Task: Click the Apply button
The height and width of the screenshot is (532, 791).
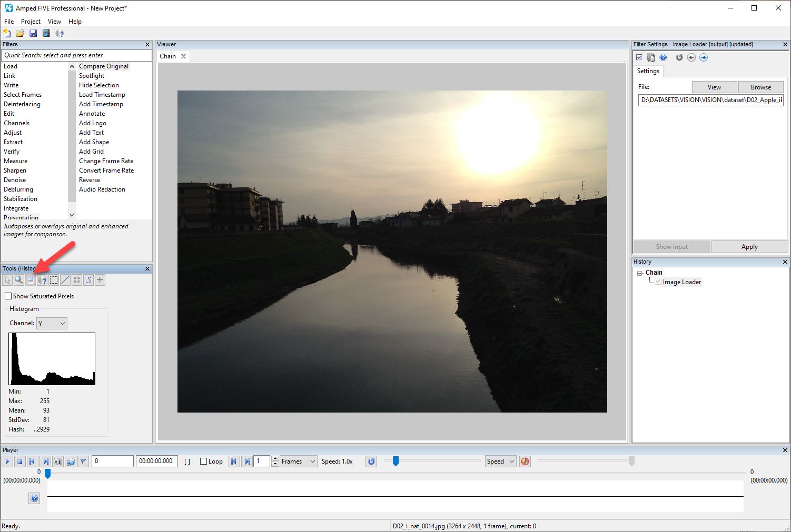Action: 749,247
